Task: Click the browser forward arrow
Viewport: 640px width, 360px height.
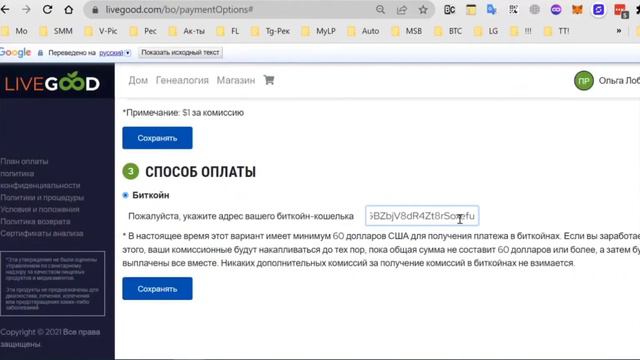Action: coord(26,9)
